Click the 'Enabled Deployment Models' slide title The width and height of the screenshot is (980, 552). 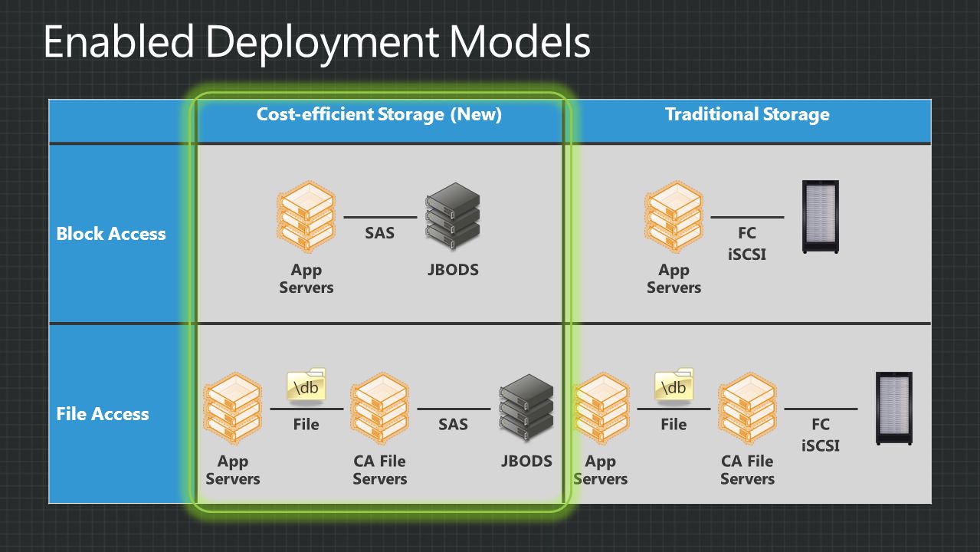pyautogui.click(x=316, y=43)
